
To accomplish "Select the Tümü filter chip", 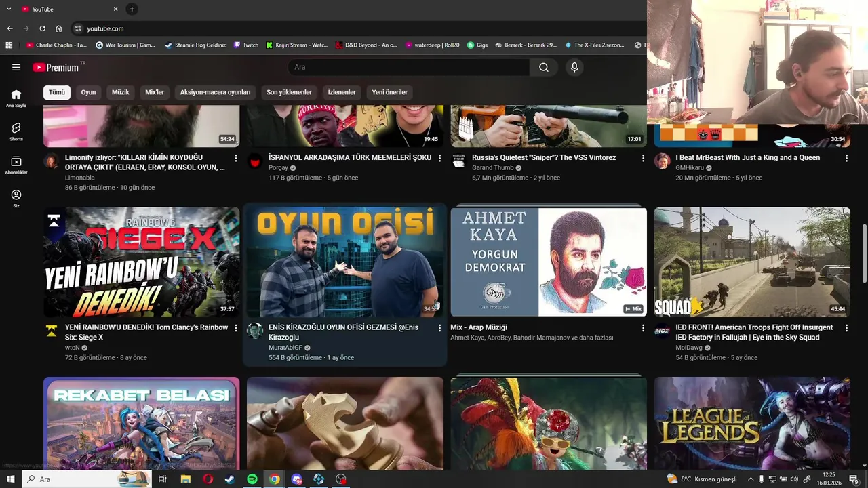I will 57,92.
